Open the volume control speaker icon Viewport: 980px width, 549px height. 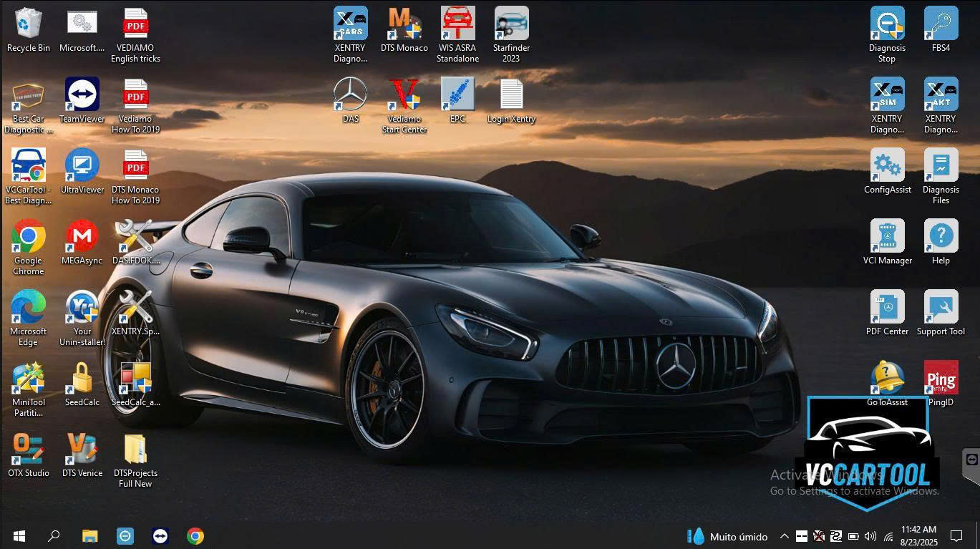pyautogui.click(x=870, y=536)
